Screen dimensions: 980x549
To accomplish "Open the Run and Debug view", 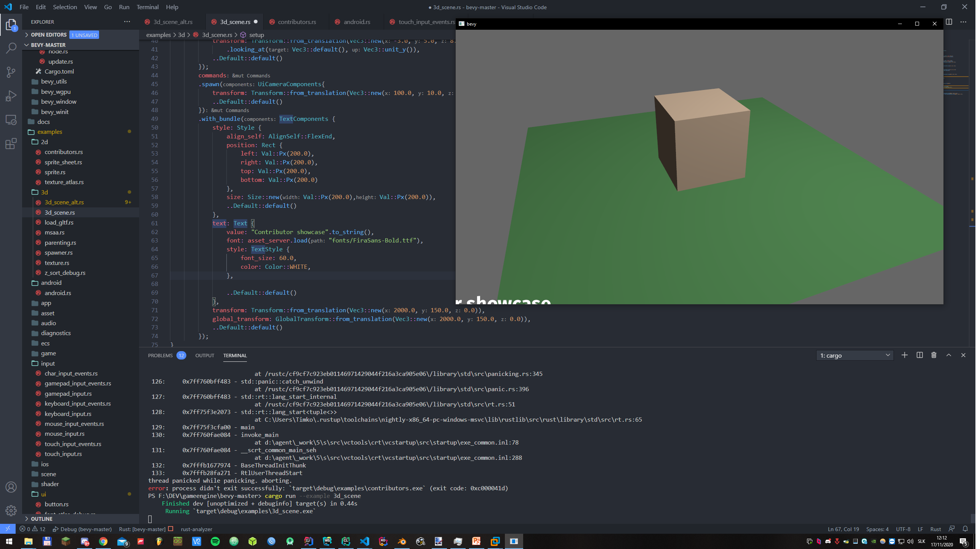I will [11, 96].
